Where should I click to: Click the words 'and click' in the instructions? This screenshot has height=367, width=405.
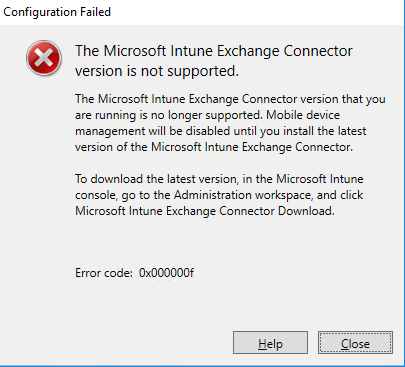pyautogui.click(x=340, y=195)
